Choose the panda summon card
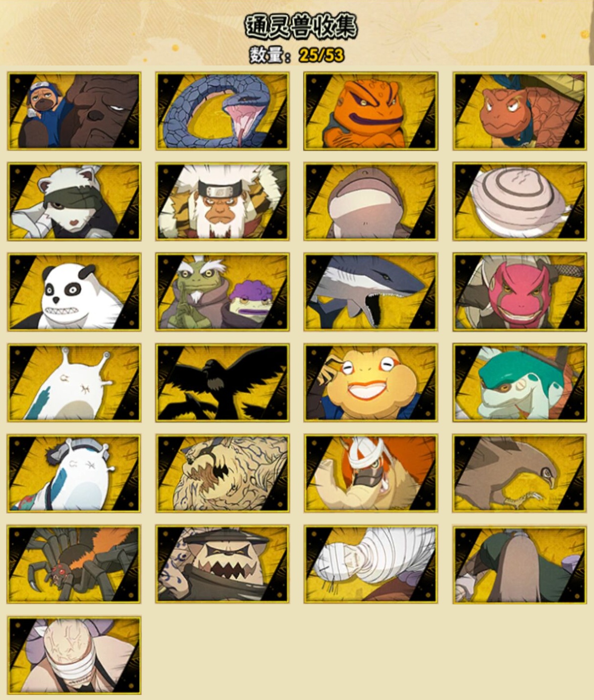This screenshot has height=700, width=594. click(x=74, y=292)
